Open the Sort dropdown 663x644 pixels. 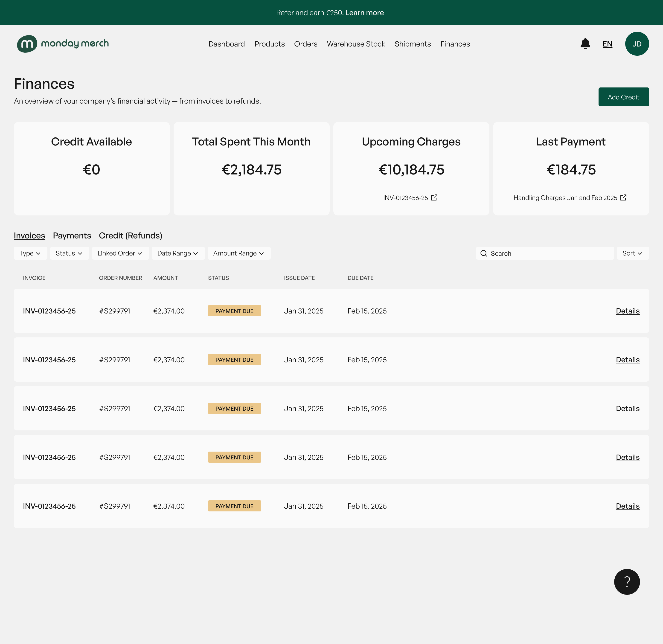point(633,253)
